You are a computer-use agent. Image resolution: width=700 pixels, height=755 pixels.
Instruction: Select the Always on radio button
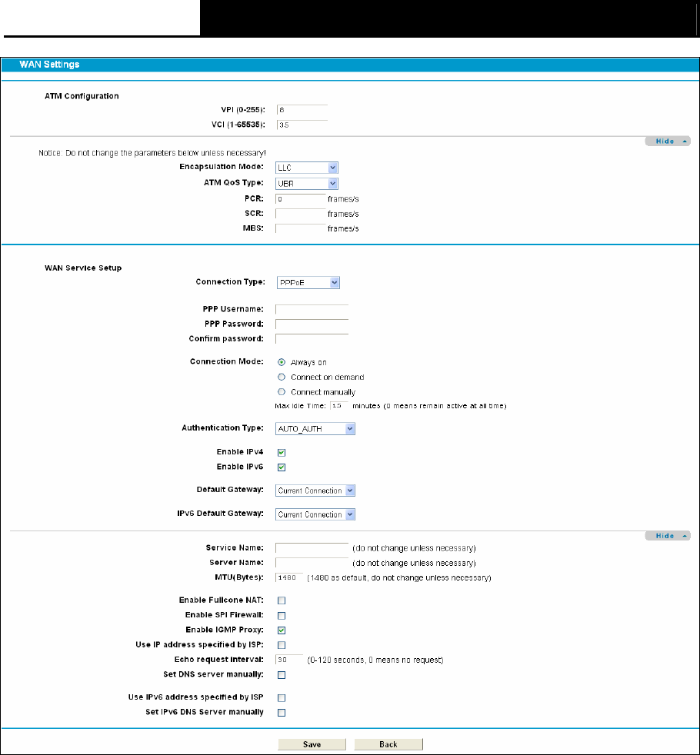282,362
